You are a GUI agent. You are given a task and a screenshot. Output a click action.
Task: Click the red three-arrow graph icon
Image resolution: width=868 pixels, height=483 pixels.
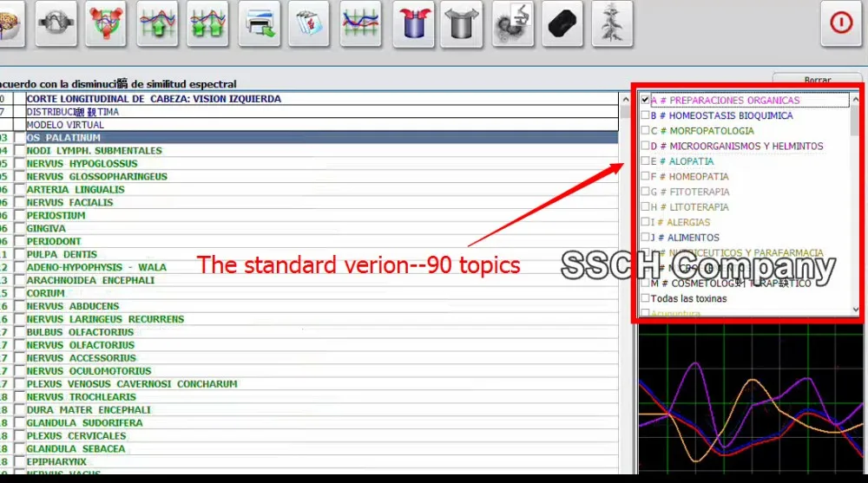coord(106,23)
